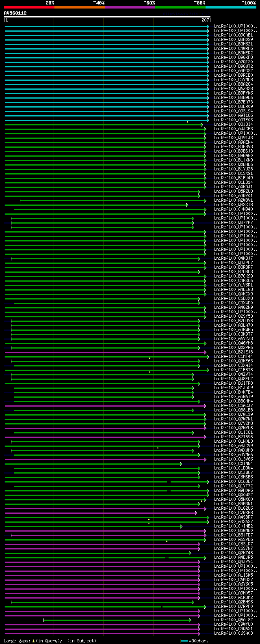Select the UniRef100_C7RKH8 label
260x644 pixels.
click(x=233, y=513)
